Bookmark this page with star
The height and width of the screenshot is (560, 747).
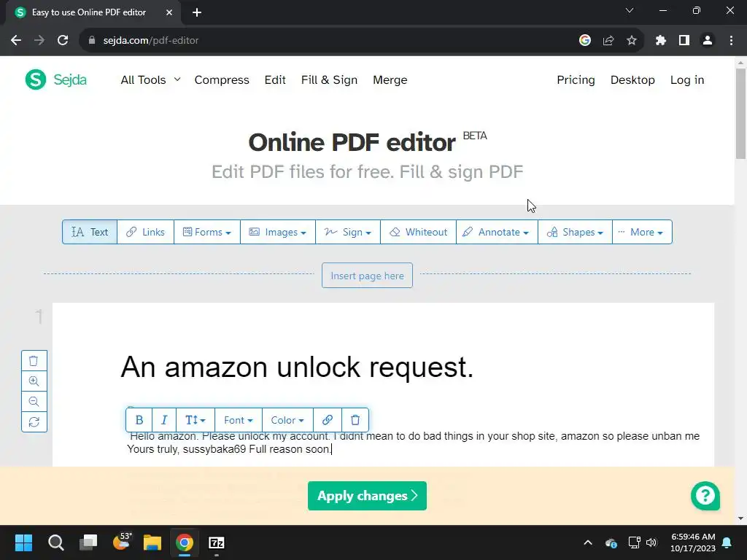pyautogui.click(x=631, y=41)
